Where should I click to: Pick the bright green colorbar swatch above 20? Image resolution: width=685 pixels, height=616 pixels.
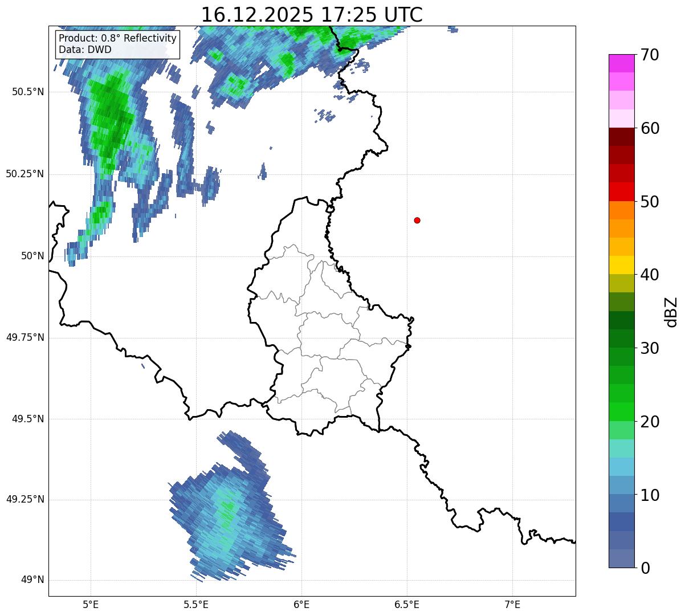[622, 412]
